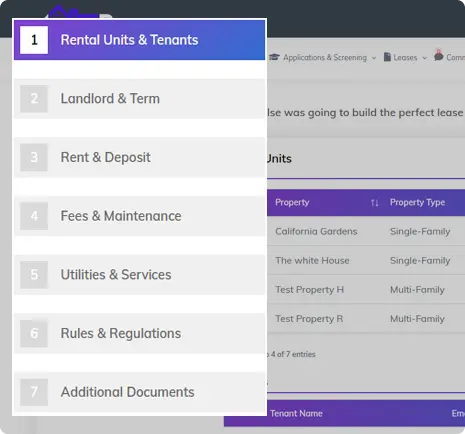Select The white House property cell
The image size is (465, 434).
(x=312, y=260)
